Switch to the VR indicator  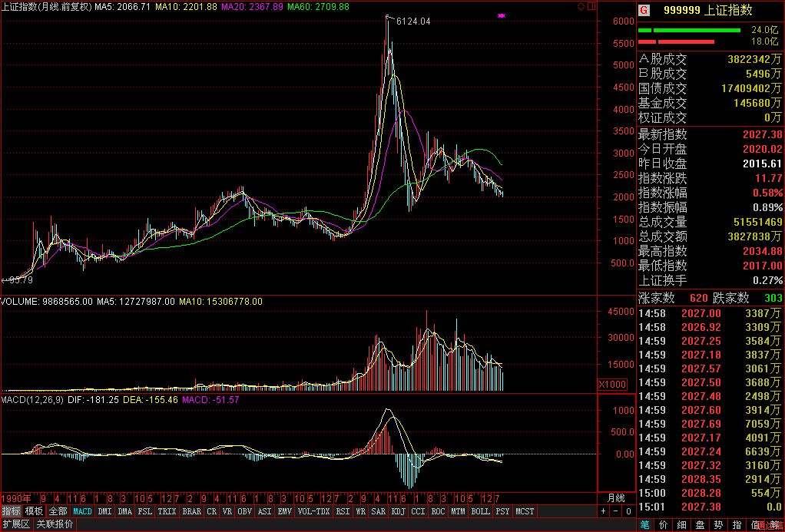click(x=227, y=511)
